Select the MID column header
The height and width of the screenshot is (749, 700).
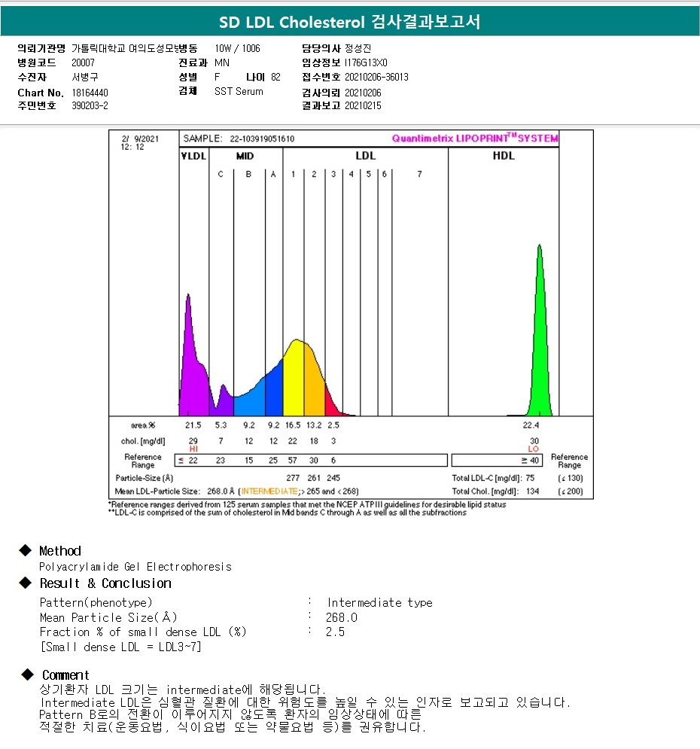245,156
